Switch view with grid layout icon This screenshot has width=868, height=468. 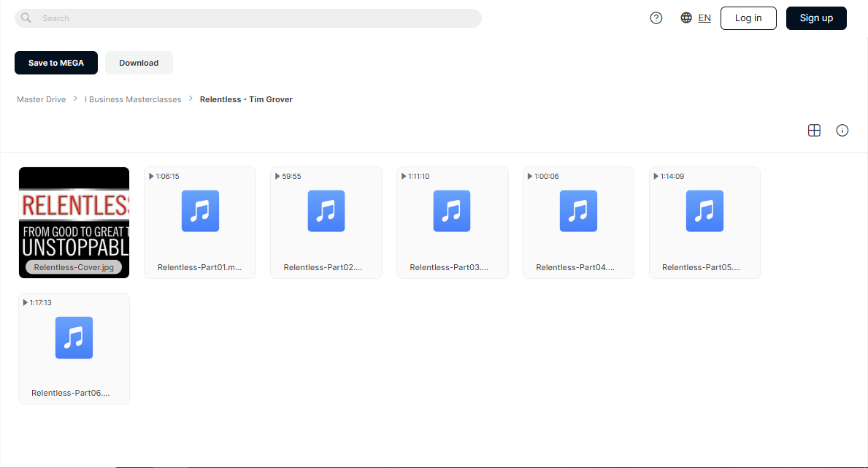click(x=814, y=130)
